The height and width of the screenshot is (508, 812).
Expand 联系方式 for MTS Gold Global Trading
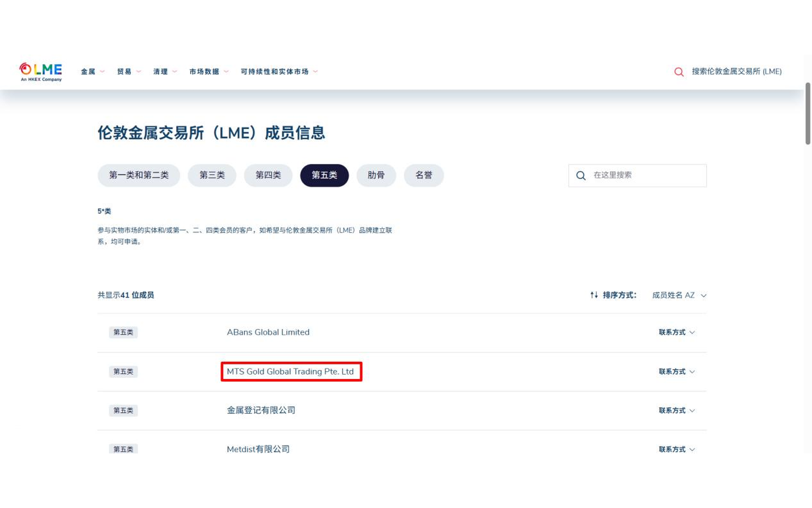676,371
